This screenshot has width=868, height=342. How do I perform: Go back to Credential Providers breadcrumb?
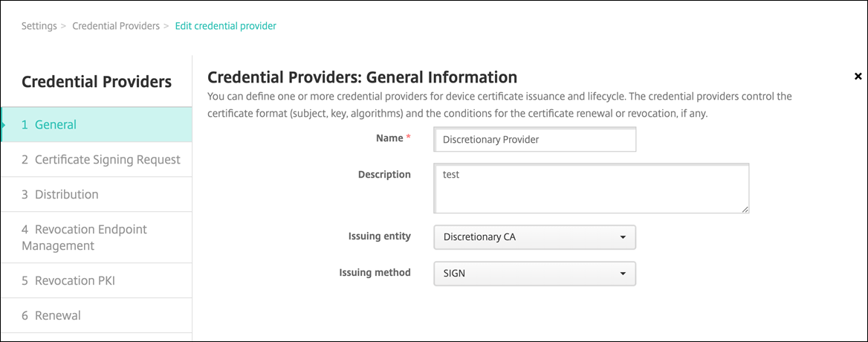click(116, 26)
